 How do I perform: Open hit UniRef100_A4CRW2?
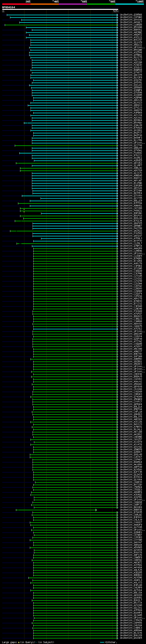pos(131,32)
